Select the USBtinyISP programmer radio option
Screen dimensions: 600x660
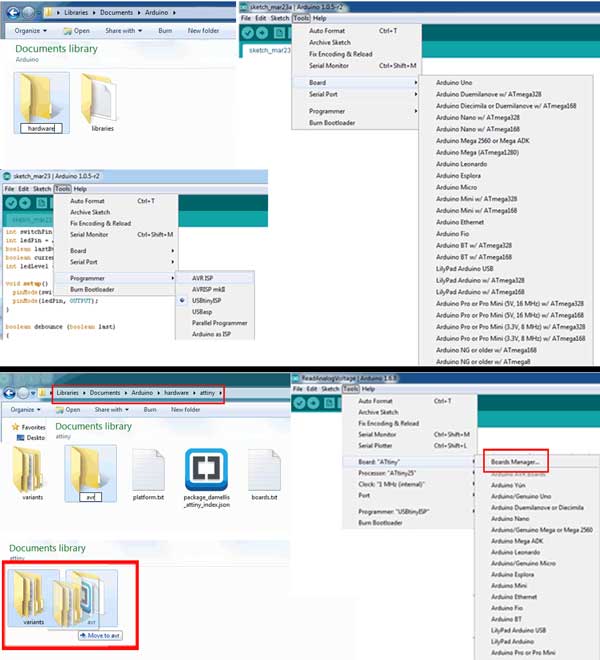pos(182,301)
